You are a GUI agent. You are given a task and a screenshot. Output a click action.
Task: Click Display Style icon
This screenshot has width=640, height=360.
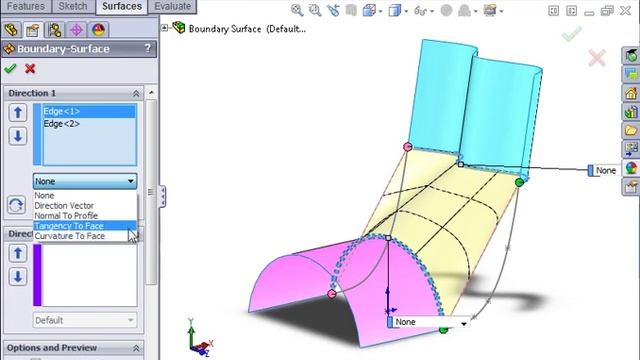tap(395, 10)
